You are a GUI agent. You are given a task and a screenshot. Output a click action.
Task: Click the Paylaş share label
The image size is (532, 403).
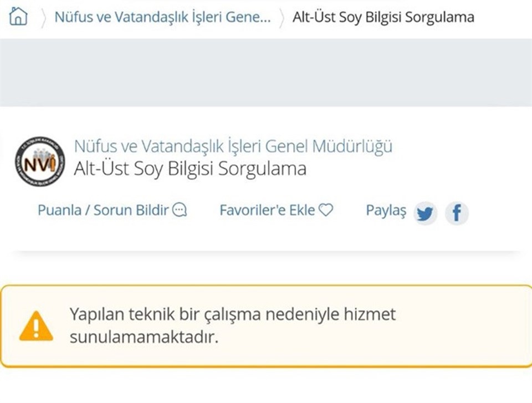(x=386, y=211)
